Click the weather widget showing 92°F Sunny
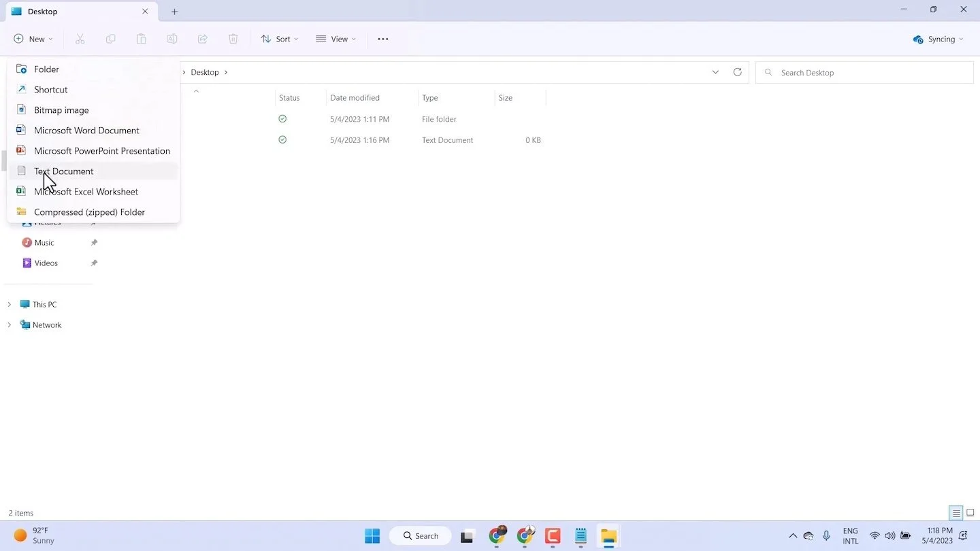The image size is (980, 551). click(34, 535)
